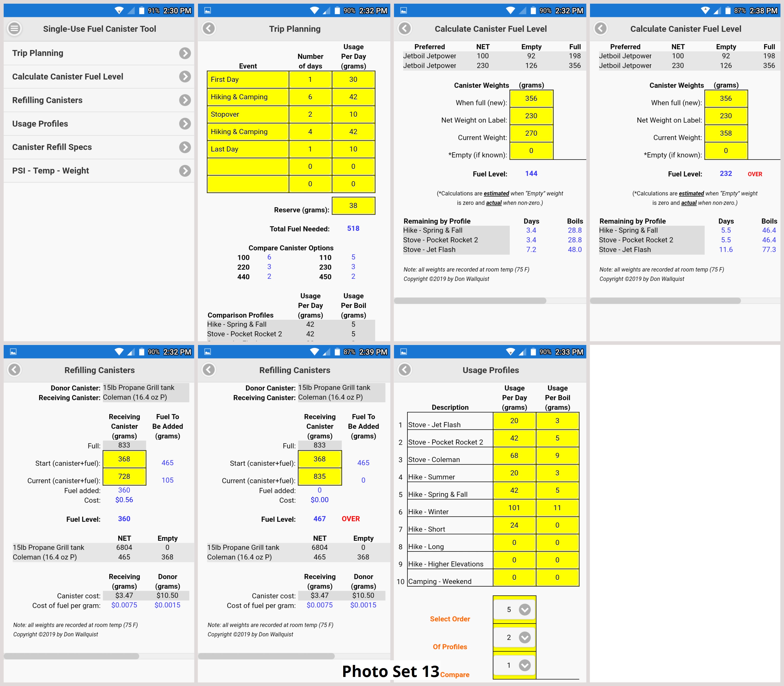This screenshot has width=784, height=686.
Task: Tap the back arrow on Calculate Canister Fuel Level
Action: [x=405, y=29]
